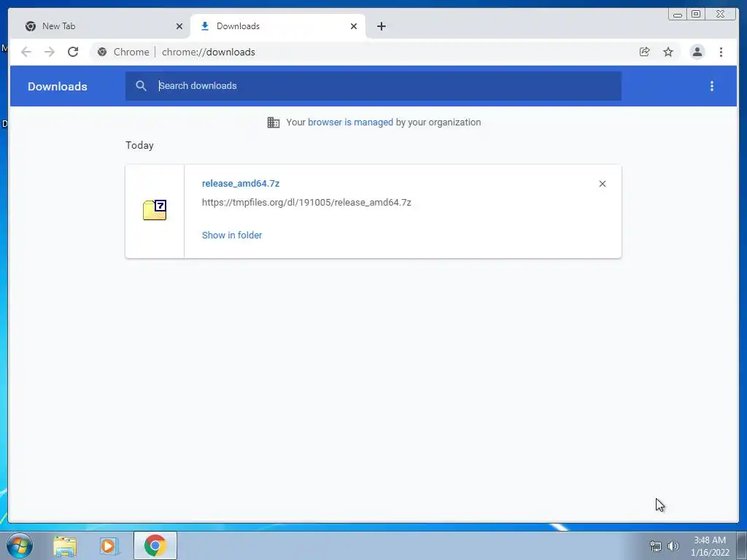Viewport: 747px width, 560px height.
Task: Click the Today date label
Action: click(139, 145)
